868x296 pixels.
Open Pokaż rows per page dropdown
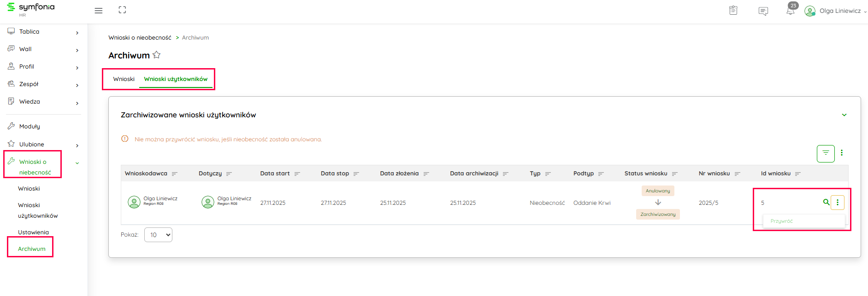point(158,235)
